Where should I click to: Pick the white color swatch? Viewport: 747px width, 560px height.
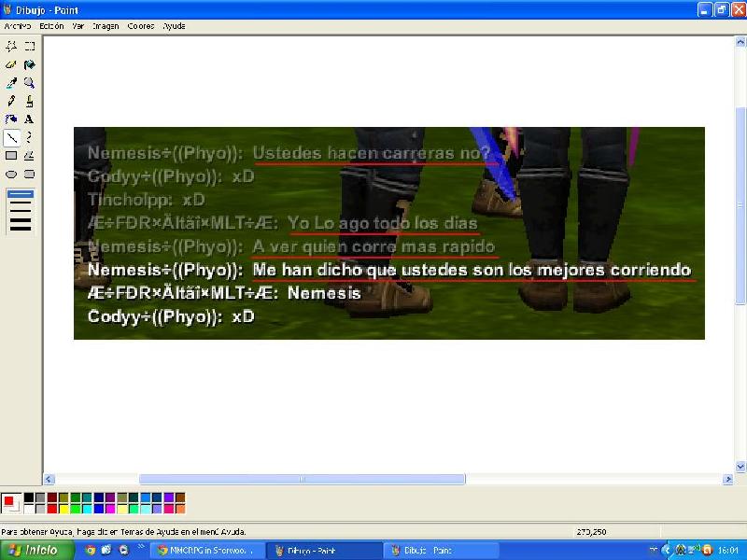29,509
